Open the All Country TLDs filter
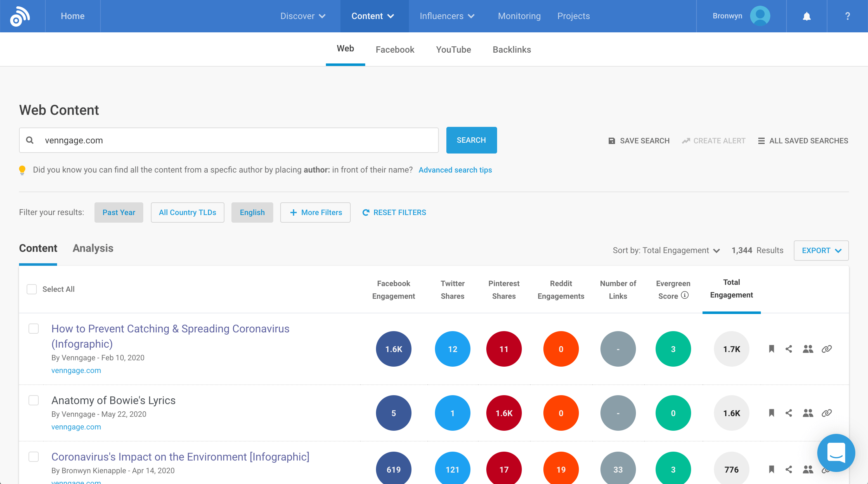868x484 pixels. pyautogui.click(x=187, y=212)
